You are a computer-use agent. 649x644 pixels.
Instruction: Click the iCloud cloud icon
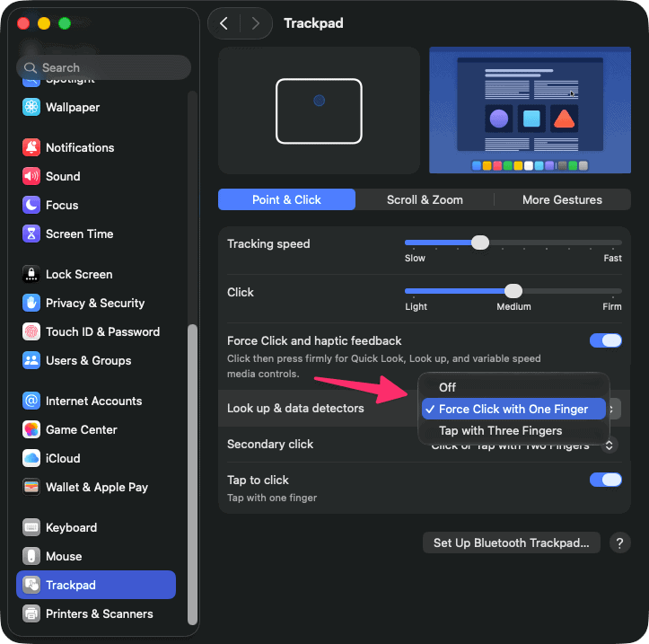(x=31, y=458)
